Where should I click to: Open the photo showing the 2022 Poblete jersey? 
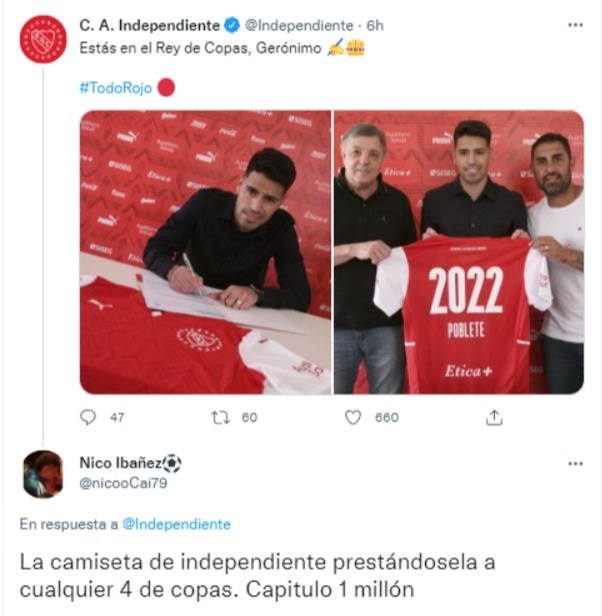[x=459, y=252]
